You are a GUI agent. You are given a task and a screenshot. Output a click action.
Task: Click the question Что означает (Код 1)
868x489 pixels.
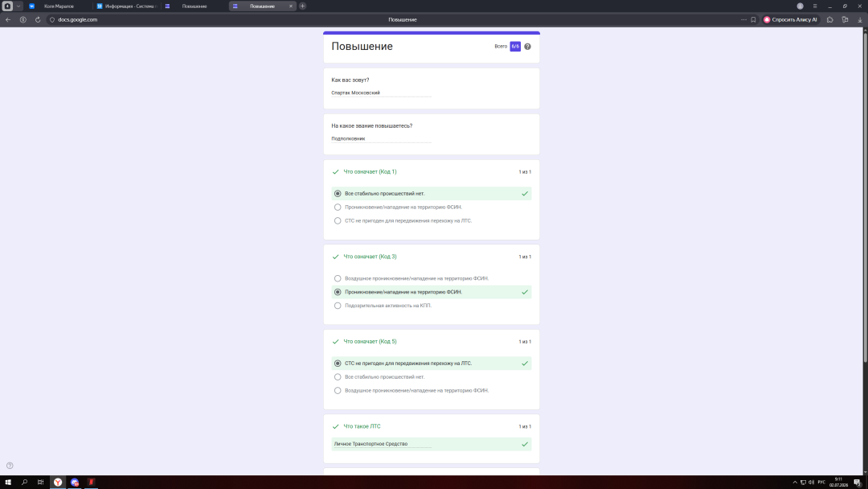tap(370, 171)
